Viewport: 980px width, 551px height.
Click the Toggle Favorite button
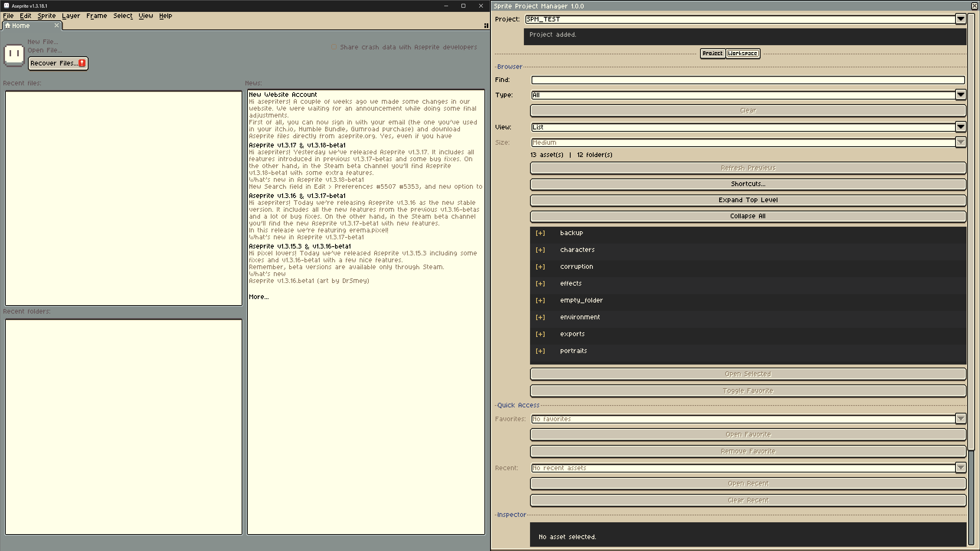tap(748, 391)
